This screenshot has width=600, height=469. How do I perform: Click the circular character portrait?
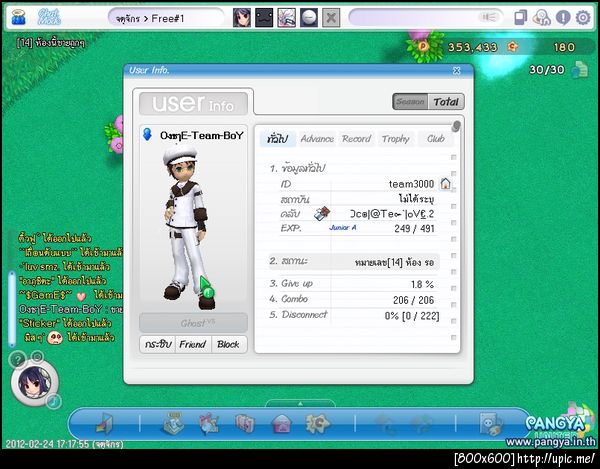coord(35,383)
